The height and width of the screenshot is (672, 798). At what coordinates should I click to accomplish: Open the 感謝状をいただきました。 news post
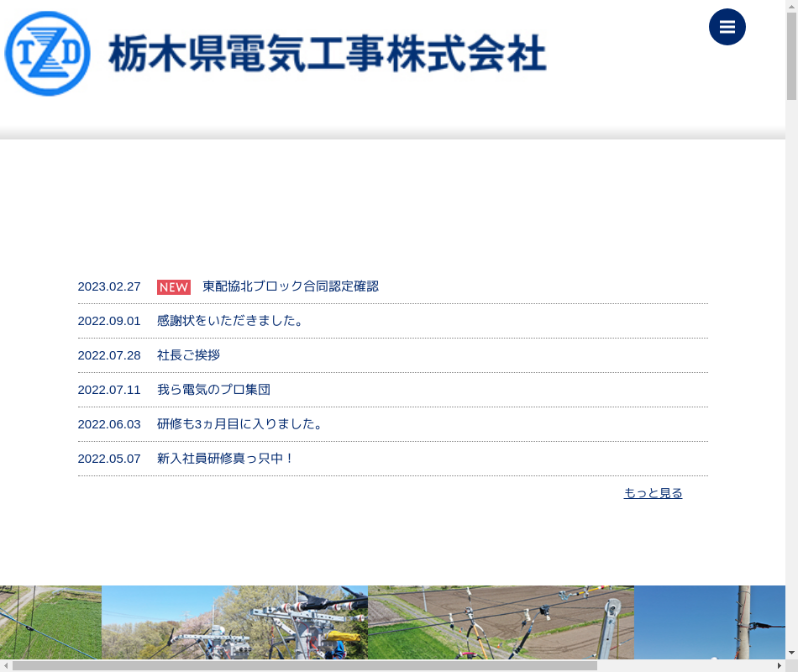pyautogui.click(x=230, y=321)
